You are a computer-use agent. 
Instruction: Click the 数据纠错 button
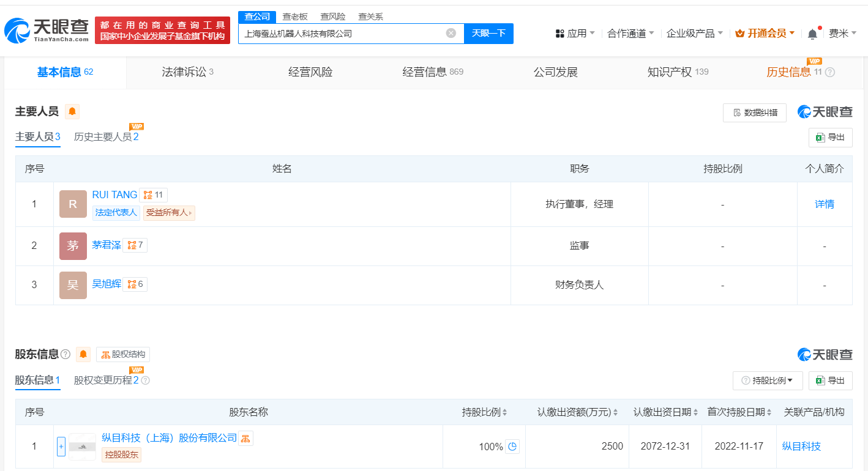(x=755, y=113)
